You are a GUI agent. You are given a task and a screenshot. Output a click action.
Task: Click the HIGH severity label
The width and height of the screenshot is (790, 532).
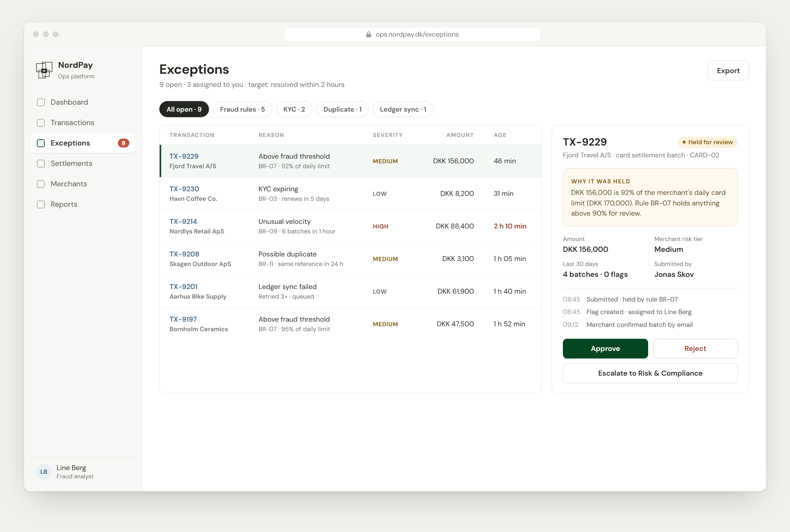(381, 226)
